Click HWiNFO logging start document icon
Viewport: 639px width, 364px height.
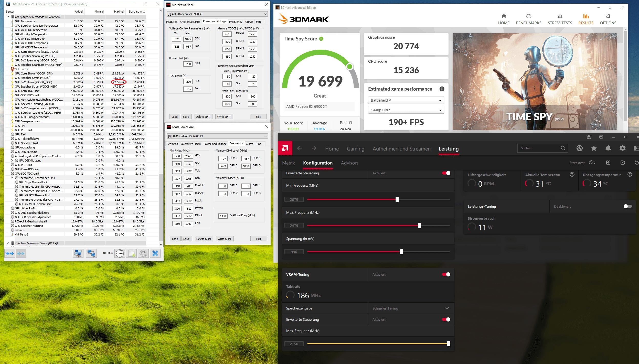132,253
